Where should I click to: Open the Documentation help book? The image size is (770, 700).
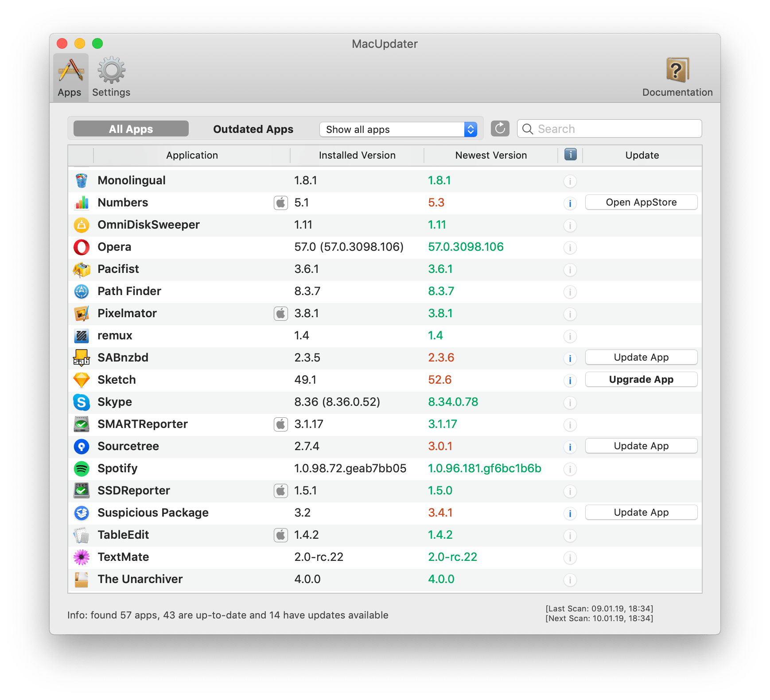[677, 78]
